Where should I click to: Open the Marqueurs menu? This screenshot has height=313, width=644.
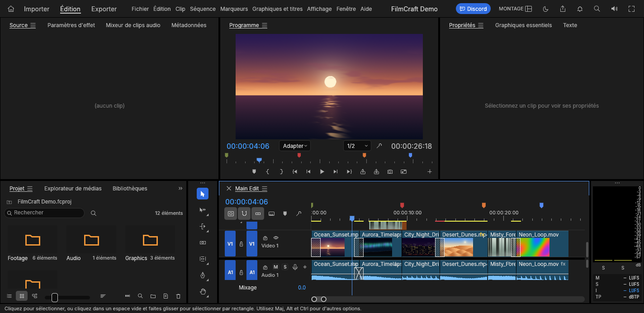click(234, 9)
